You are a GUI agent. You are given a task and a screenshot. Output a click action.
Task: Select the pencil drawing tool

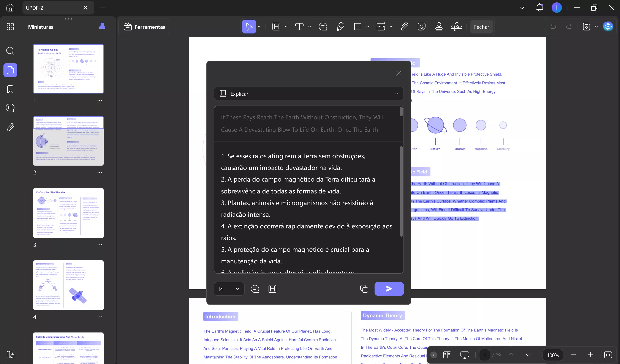click(340, 27)
